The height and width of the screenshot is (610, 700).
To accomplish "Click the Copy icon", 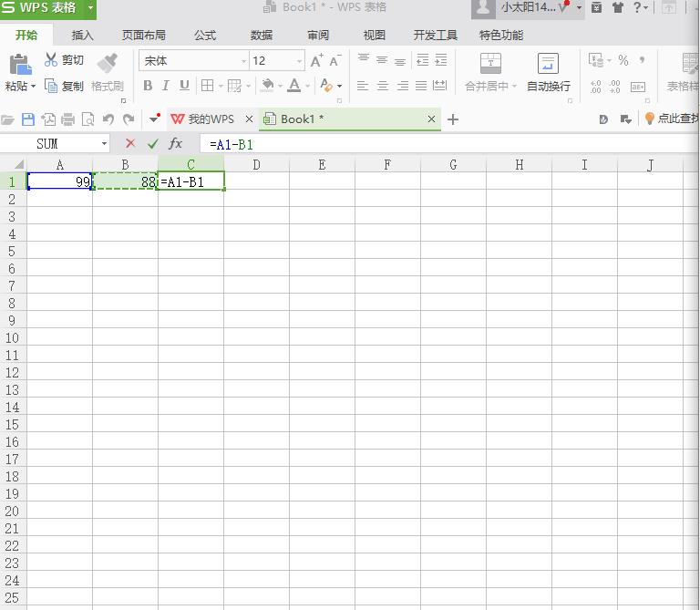I will (51, 86).
